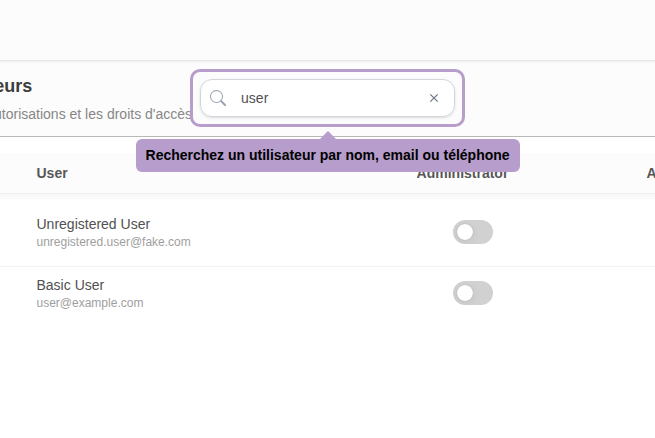The image size is (655, 438).
Task: Click the blank top bar above the search
Action: pyautogui.click(x=327, y=30)
